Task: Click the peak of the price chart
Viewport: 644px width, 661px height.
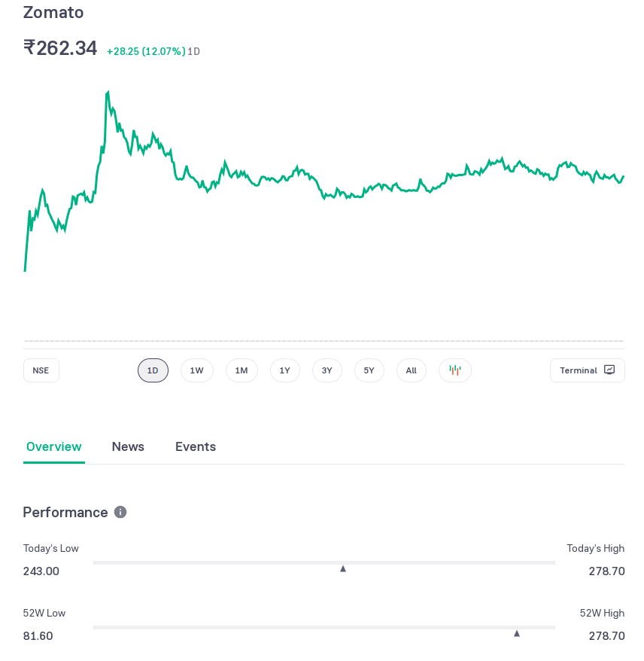Action: (x=108, y=93)
